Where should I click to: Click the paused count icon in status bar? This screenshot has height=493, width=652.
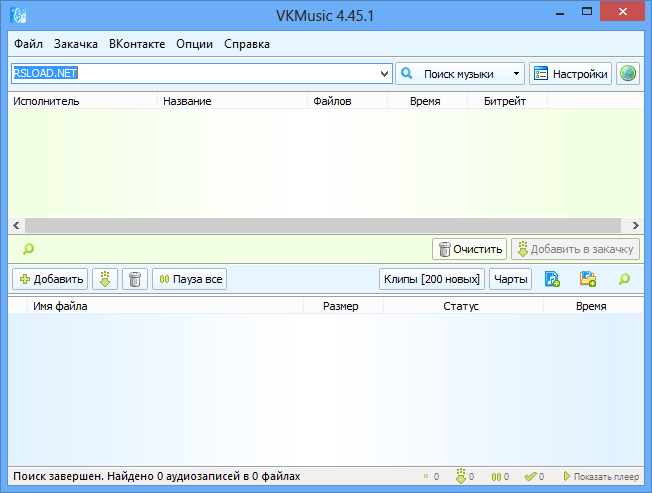[496, 477]
